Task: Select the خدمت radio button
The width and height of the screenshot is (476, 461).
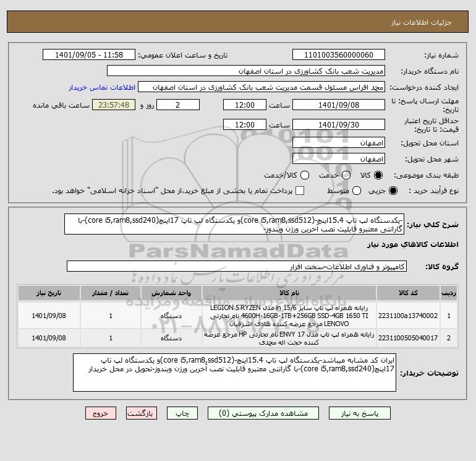Action: pyautogui.click(x=346, y=175)
